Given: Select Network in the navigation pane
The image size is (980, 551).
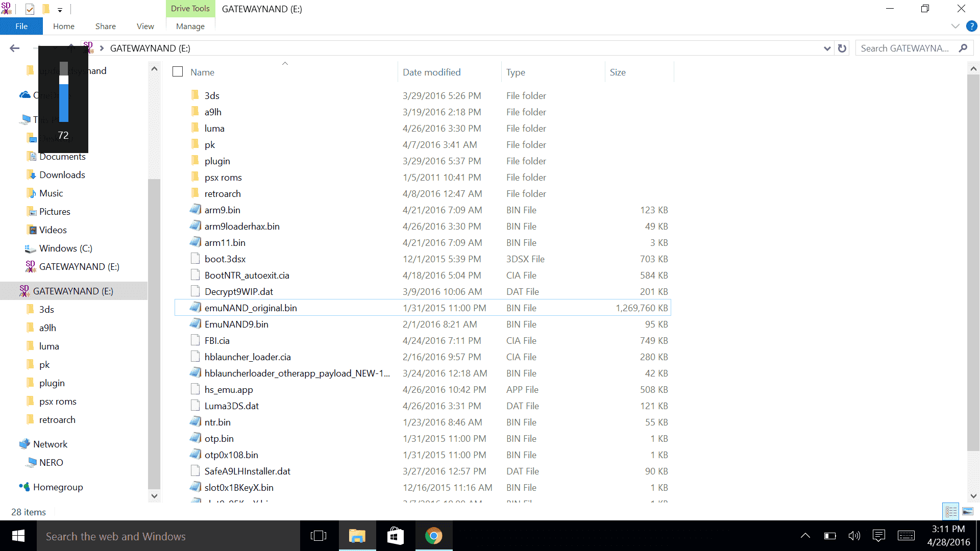Looking at the screenshot, I should tap(51, 444).
